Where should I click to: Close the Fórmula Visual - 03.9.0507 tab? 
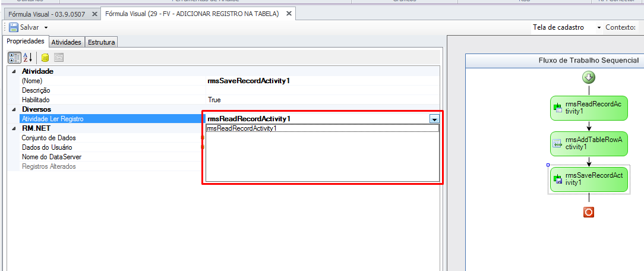pos(94,14)
